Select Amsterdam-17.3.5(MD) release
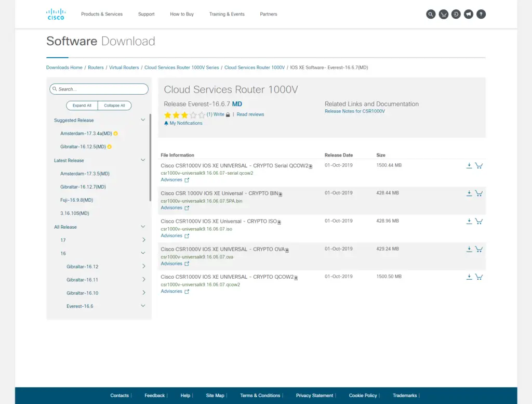This screenshot has height=404, width=532. pos(85,174)
